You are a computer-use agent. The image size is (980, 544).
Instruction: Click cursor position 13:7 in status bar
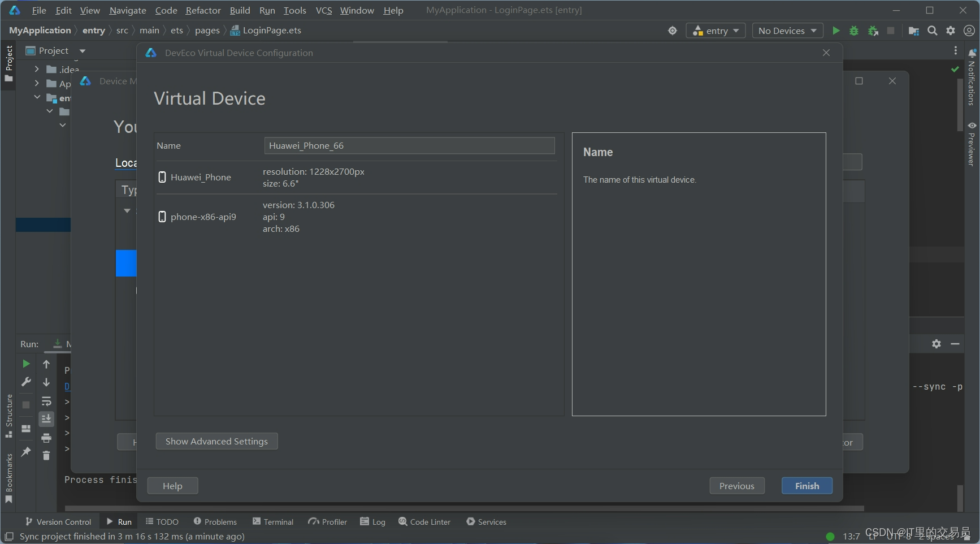pos(851,536)
